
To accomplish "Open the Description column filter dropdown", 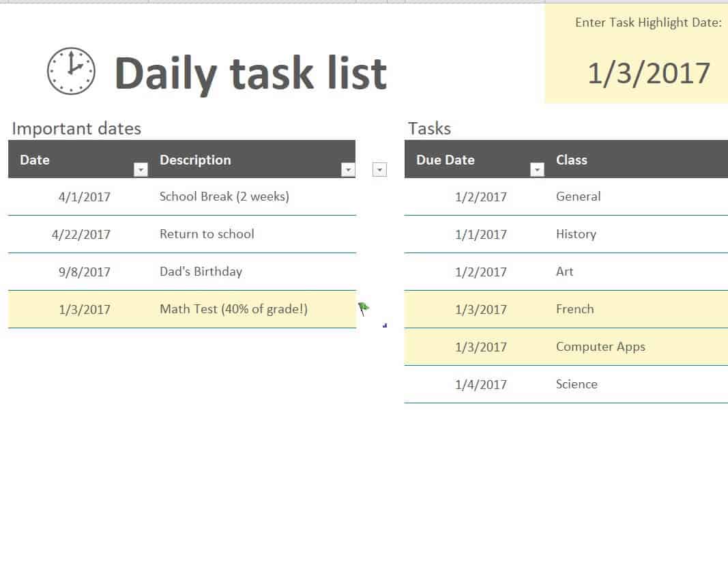I will (348, 169).
